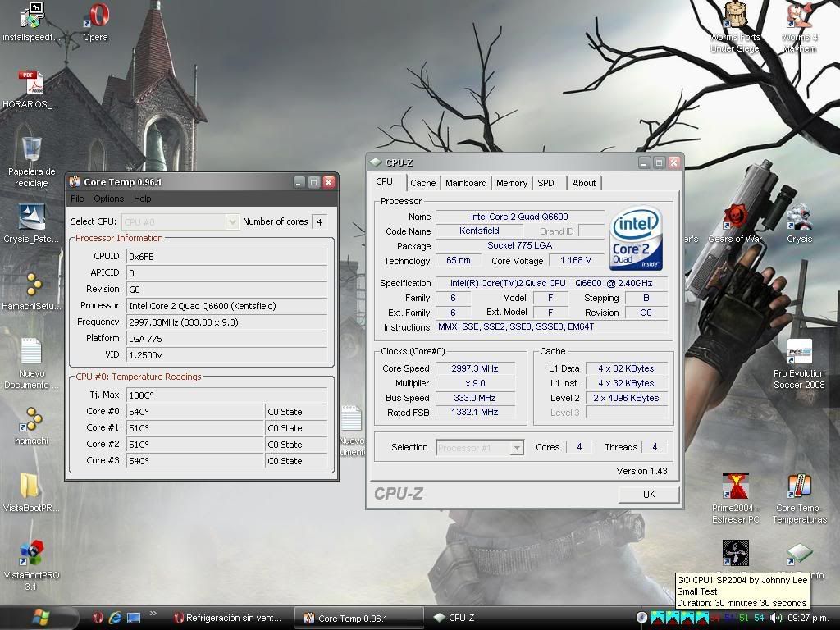Image resolution: width=840 pixels, height=630 pixels.
Task: Launch Opera from the quick launch bar
Action: [98, 619]
